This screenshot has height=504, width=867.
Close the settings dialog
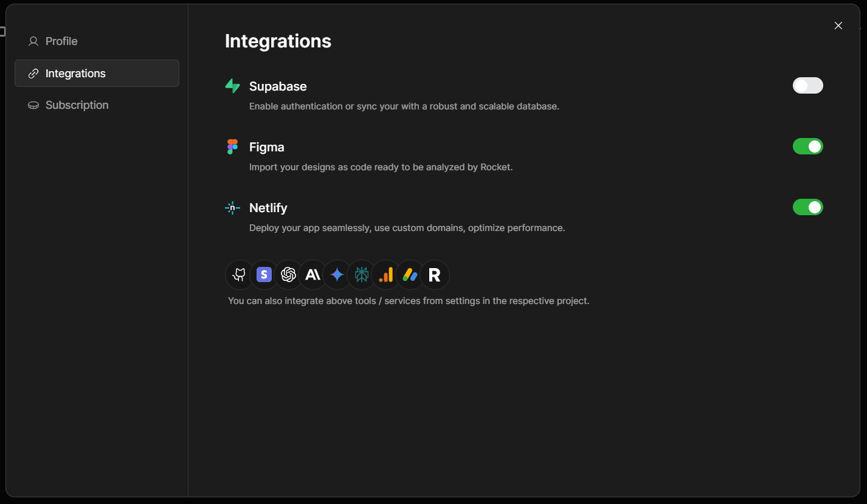838,26
